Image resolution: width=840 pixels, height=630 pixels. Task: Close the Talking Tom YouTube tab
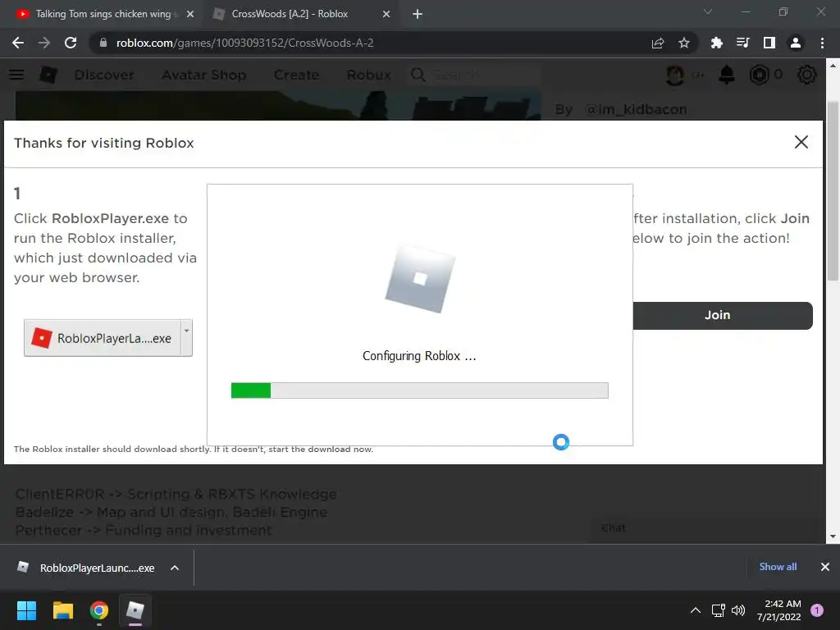point(190,15)
